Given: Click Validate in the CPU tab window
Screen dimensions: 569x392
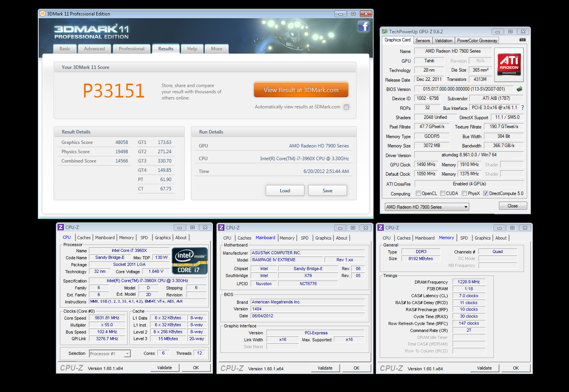Looking at the screenshot, I should pyautogui.click(x=165, y=368).
